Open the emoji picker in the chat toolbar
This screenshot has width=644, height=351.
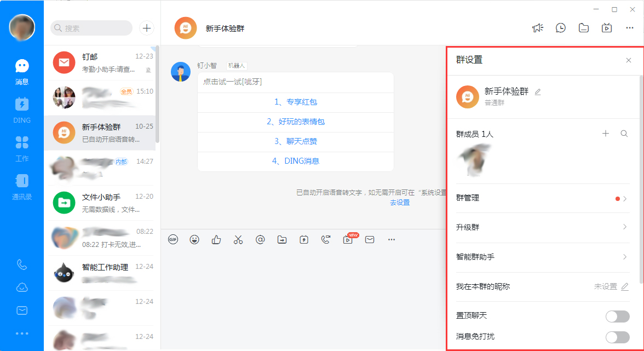pos(194,239)
